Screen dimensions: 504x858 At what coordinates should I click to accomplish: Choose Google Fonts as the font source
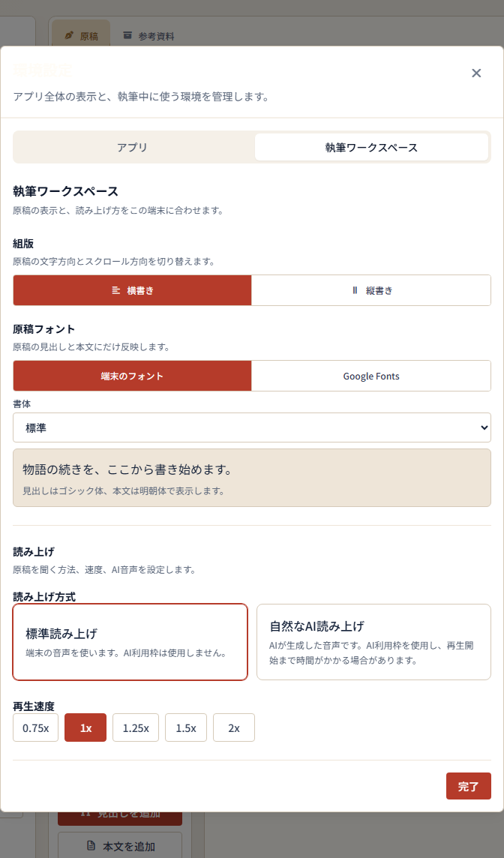pos(371,376)
